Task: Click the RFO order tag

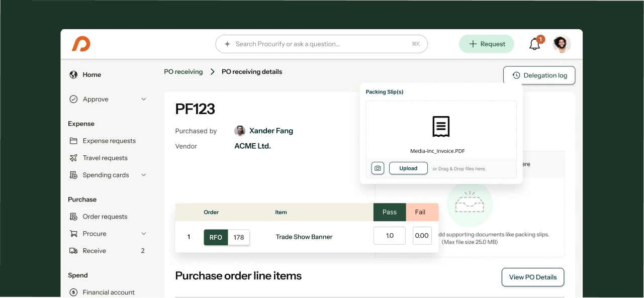Action: tap(216, 237)
